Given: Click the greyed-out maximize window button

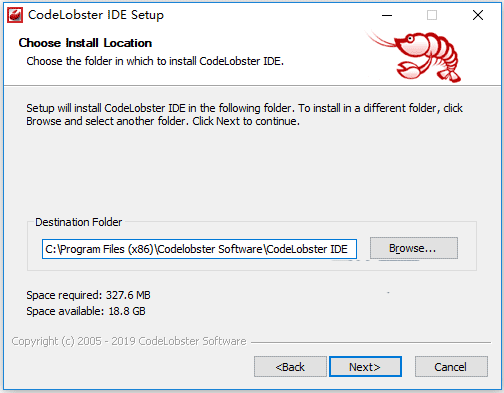Looking at the screenshot, I should (432, 15).
